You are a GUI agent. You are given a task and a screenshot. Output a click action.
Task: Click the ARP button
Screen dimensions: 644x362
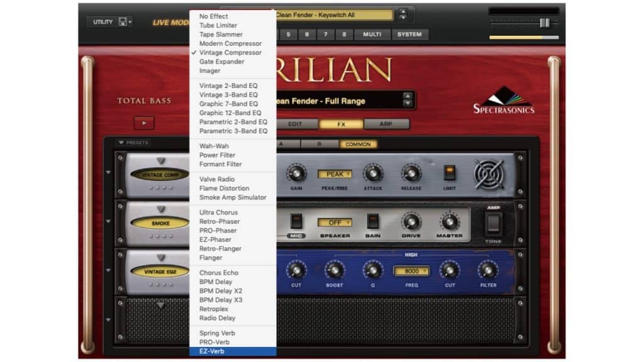pyautogui.click(x=388, y=124)
